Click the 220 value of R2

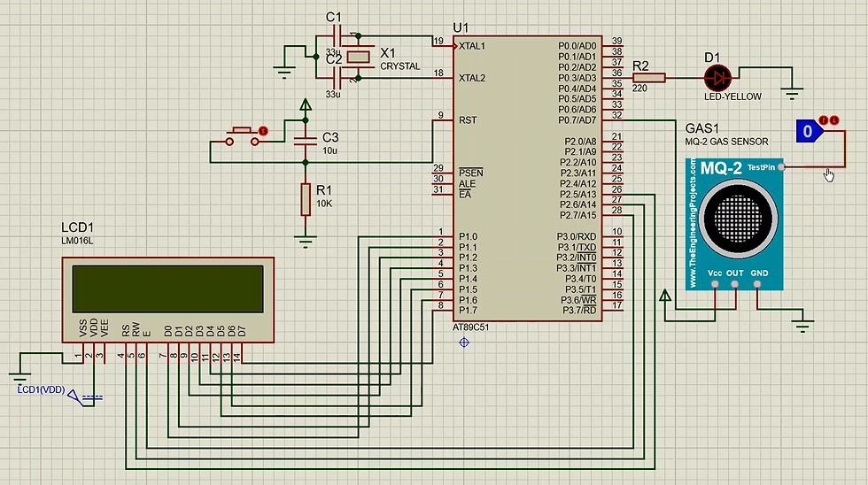tap(639, 89)
